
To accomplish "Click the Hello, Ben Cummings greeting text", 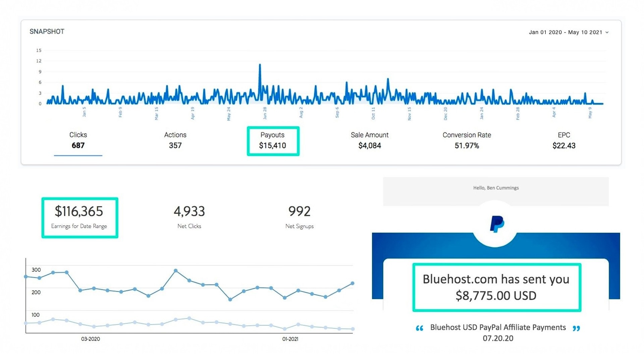I will coord(496,188).
